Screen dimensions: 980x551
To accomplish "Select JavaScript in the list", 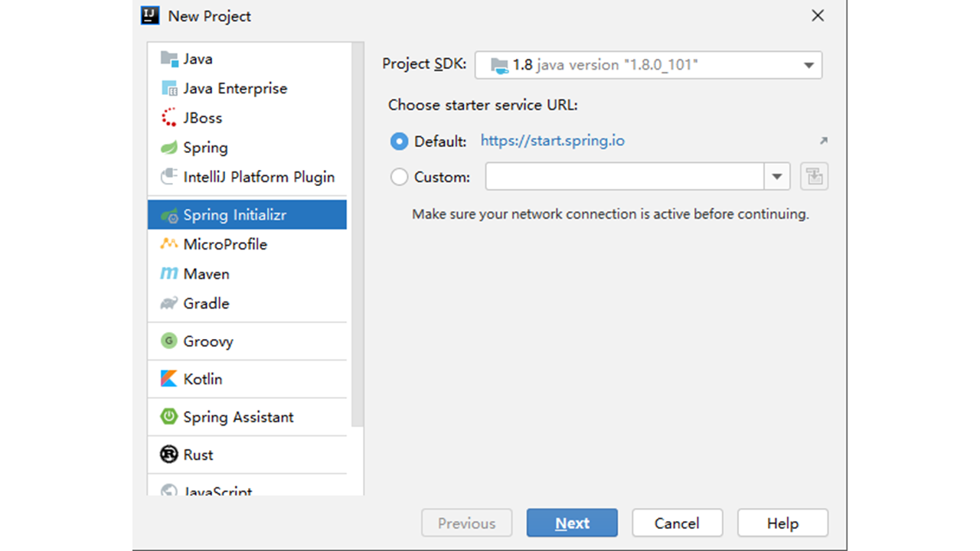I will 247,487.
